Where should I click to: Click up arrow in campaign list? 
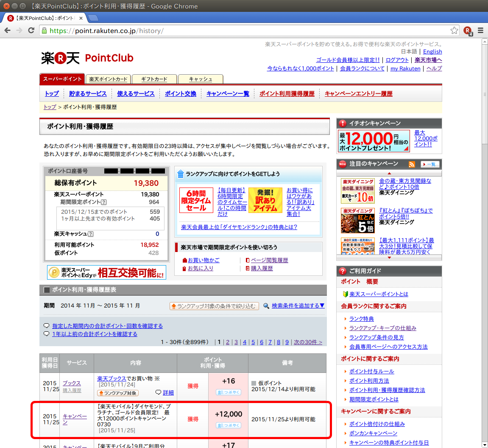tap(389, 174)
